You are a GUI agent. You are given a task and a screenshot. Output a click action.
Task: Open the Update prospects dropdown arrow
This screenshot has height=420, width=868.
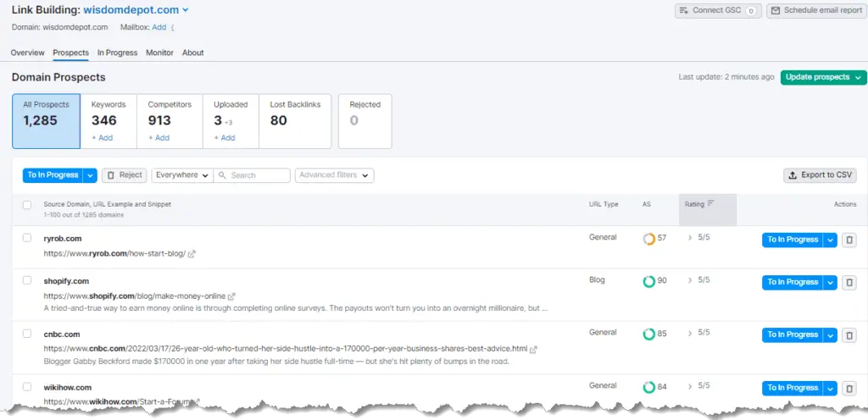tap(858, 78)
